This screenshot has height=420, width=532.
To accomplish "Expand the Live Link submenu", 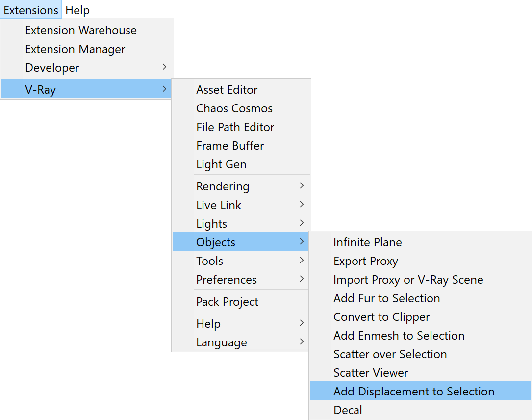I will [241, 205].
